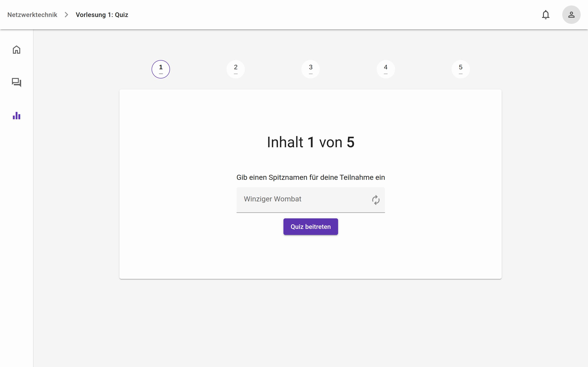Click the progress dash under step 2
The image size is (588, 367).
pyautogui.click(x=235, y=74)
